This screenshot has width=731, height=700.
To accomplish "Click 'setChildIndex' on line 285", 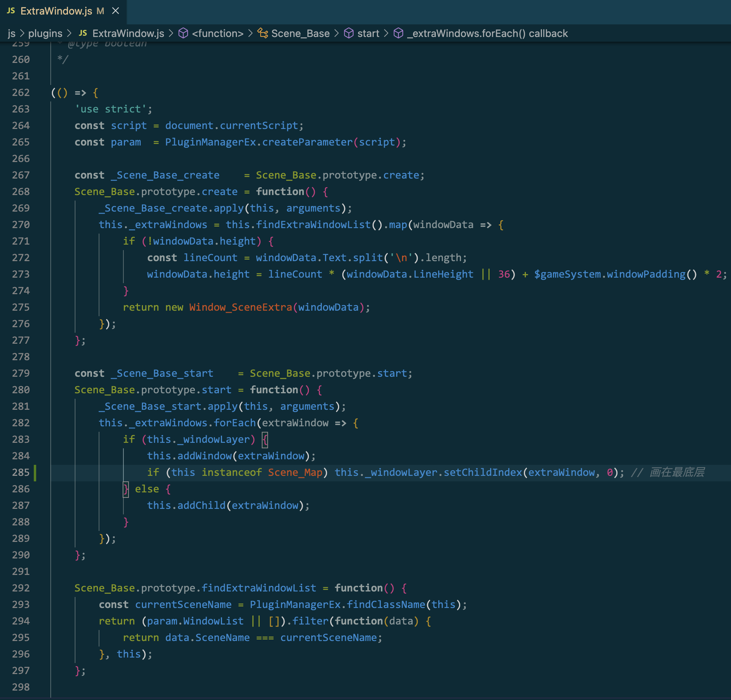I will (483, 472).
